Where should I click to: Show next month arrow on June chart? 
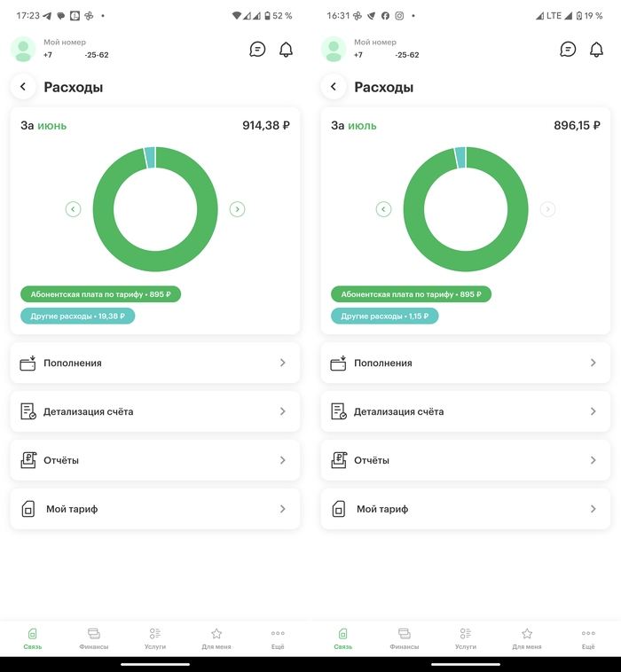tap(237, 209)
